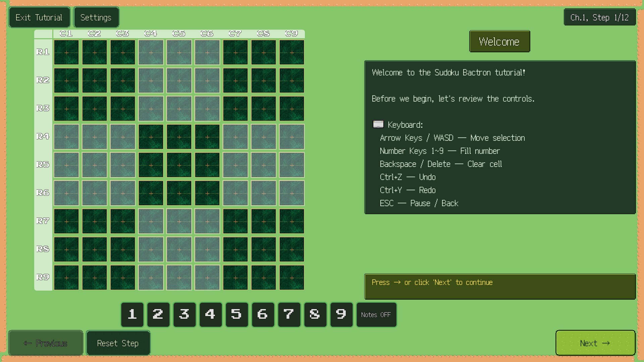
Task: Click the Previous arrow button
Action: (46, 343)
